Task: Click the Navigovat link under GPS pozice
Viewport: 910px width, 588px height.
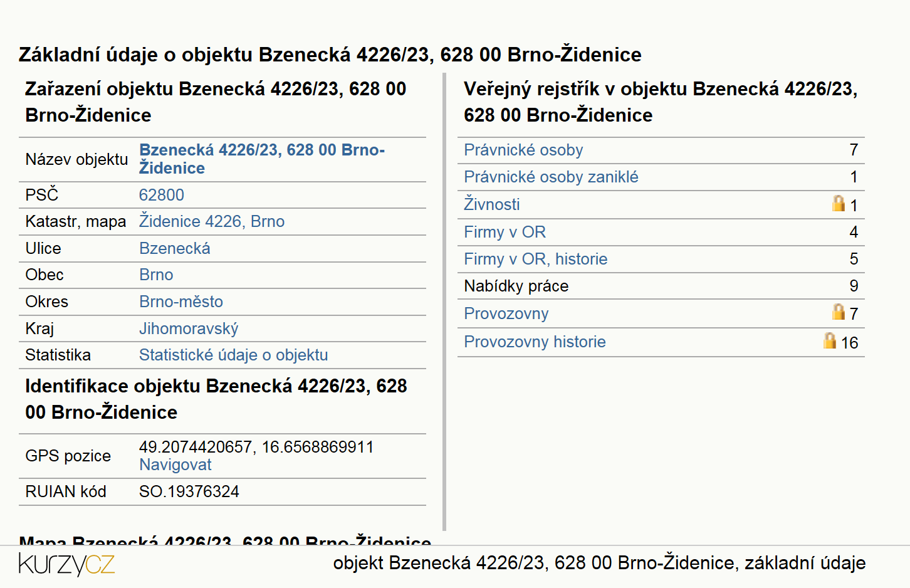Action: click(x=175, y=465)
